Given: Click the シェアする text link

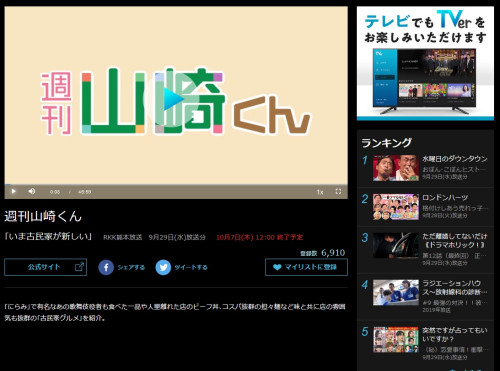Looking at the screenshot, I should [x=131, y=267].
